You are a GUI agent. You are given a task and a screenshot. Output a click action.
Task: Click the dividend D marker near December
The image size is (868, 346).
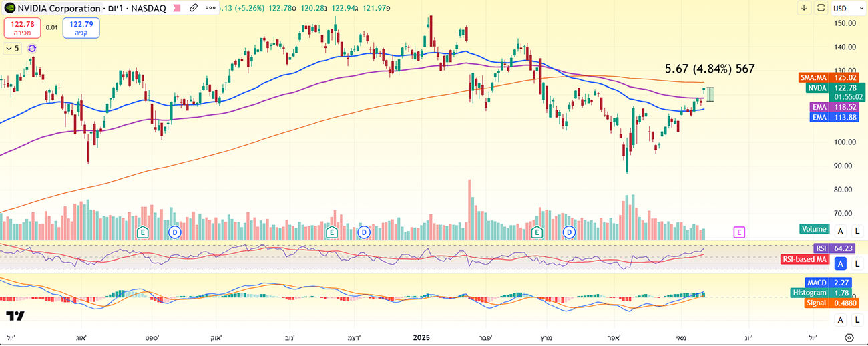pyautogui.click(x=364, y=232)
